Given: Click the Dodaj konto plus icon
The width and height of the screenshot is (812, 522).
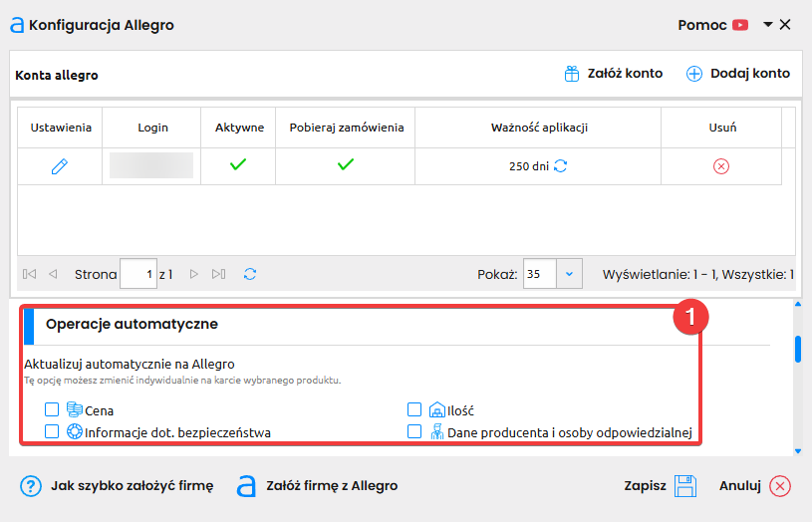Looking at the screenshot, I should tap(693, 74).
